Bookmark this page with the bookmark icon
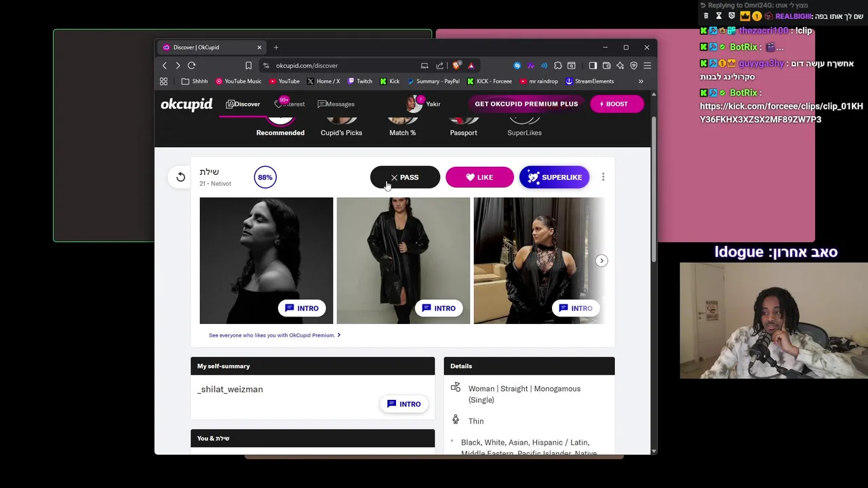 click(248, 66)
